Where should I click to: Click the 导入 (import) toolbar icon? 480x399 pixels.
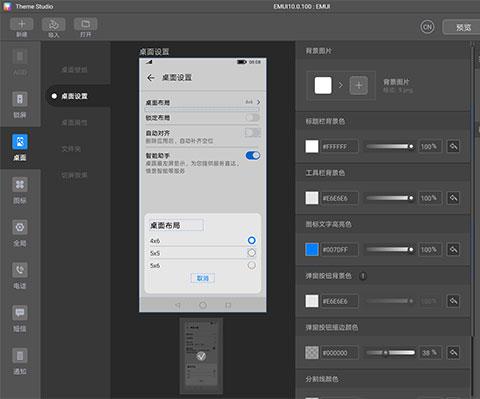tap(53, 24)
